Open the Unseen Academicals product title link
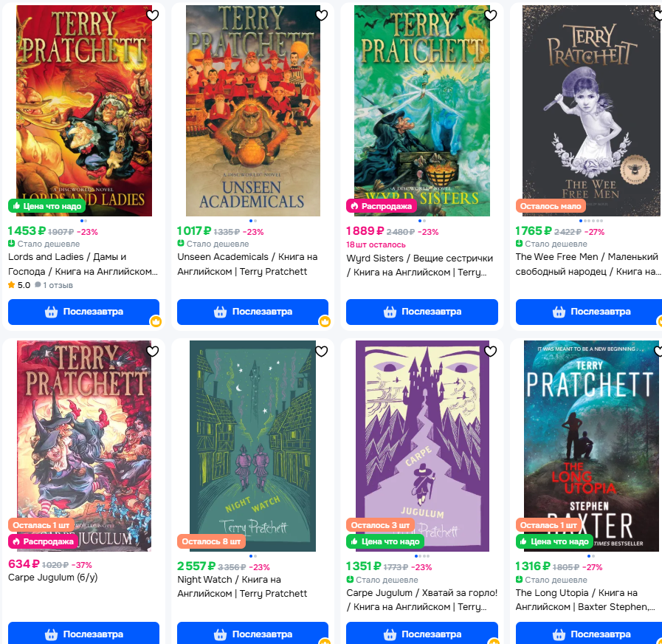 (247, 264)
